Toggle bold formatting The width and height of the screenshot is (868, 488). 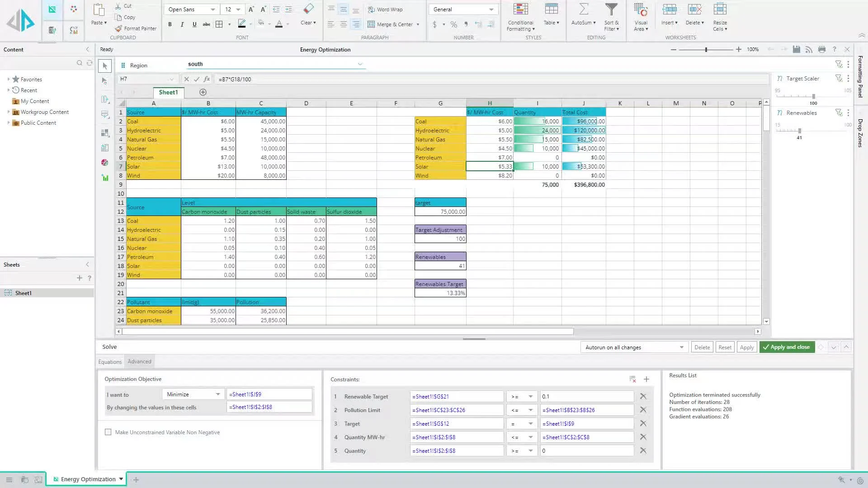[x=170, y=24]
